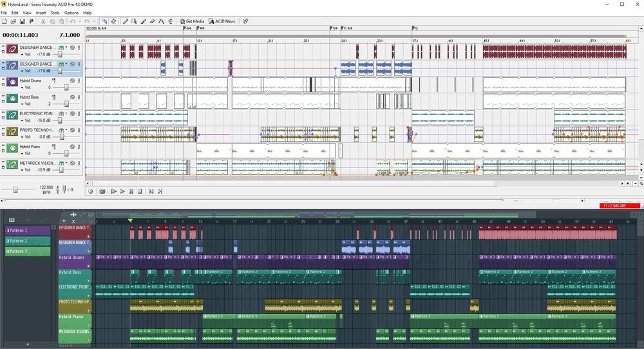
Task: Open the Redo history dropdown arrow
Action: [94, 21]
